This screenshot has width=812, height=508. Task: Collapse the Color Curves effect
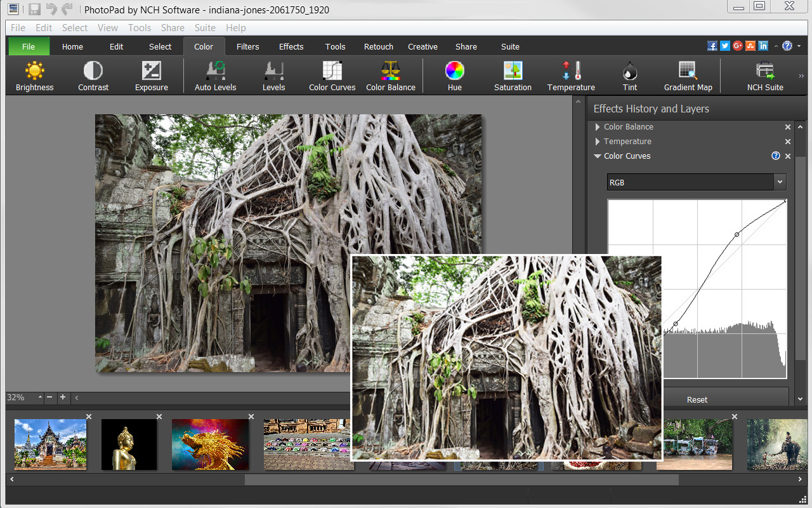pos(597,156)
